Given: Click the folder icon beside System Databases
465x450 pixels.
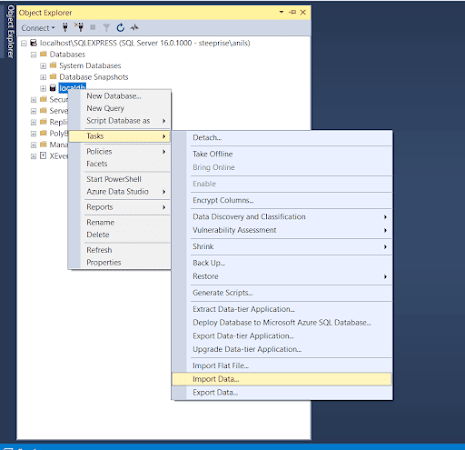Looking at the screenshot, I should tap(53, 65).
